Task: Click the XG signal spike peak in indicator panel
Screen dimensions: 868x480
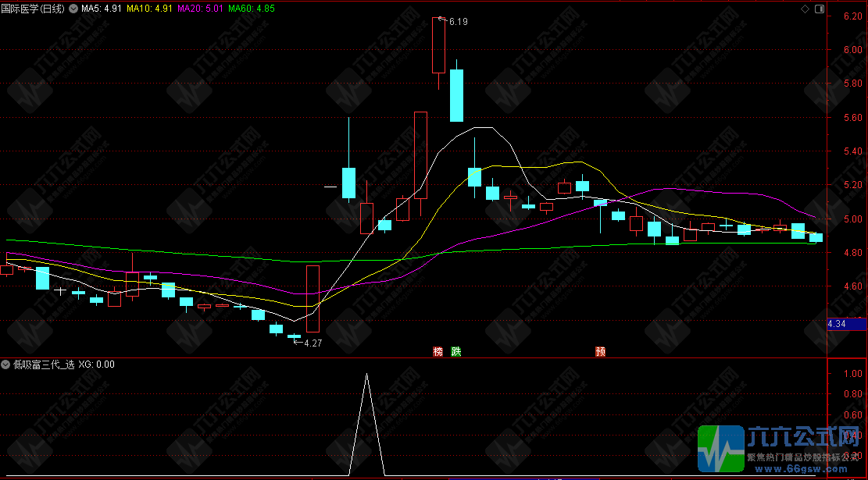Action: click(366, 375)
